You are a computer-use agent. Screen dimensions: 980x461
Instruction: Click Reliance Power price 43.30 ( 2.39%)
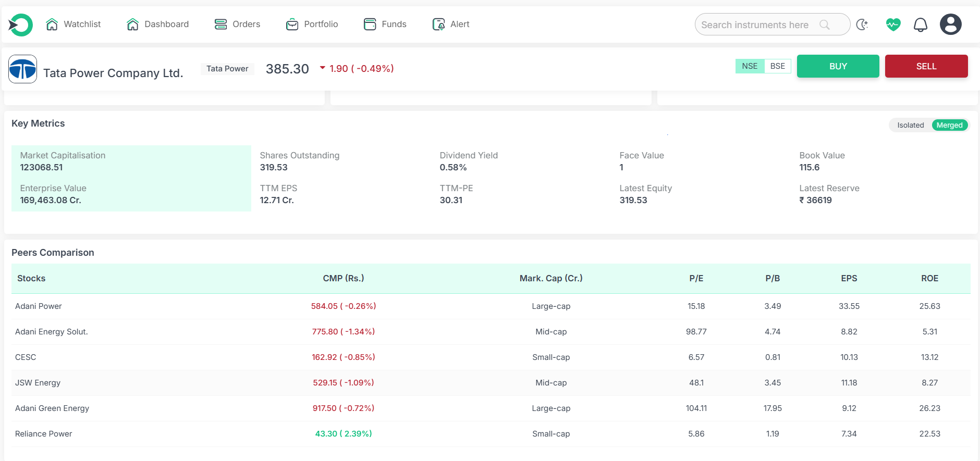coord(344,434)
